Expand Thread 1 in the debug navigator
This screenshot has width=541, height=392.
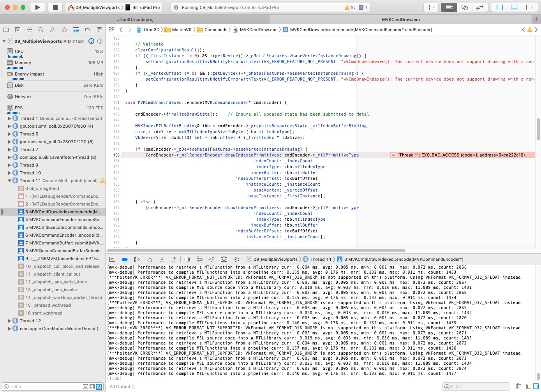pyautogui.click(x=10, y=118)
